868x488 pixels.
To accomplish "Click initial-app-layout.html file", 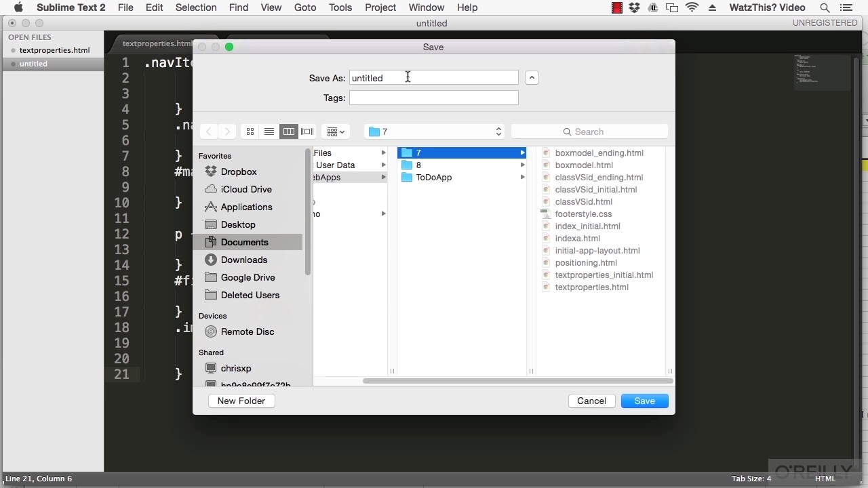I will pyautogui.click(x=597, y=250).
